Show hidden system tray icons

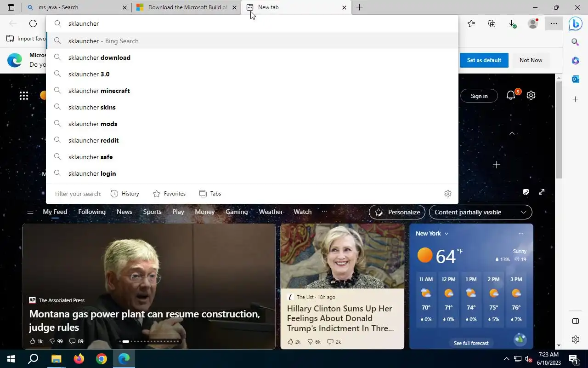click(507, 359)
